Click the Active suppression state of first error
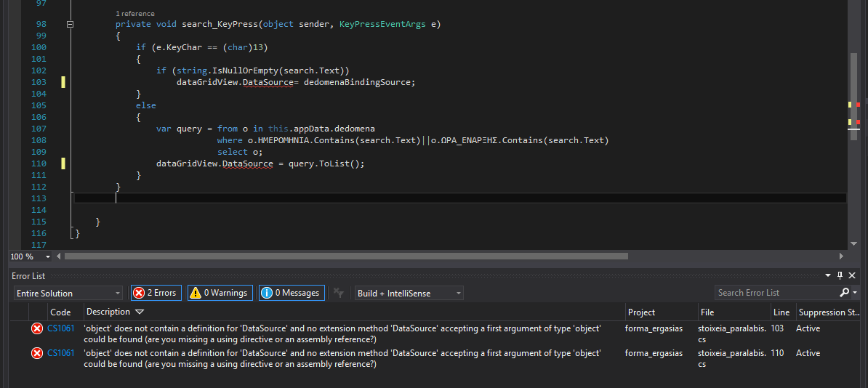Viewport: 868px width, 388px height. [x=808, y=328]
